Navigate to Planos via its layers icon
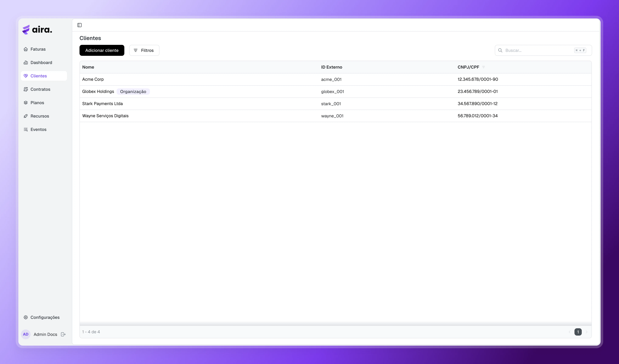The image size is (619, 364). tap(26, 102)
